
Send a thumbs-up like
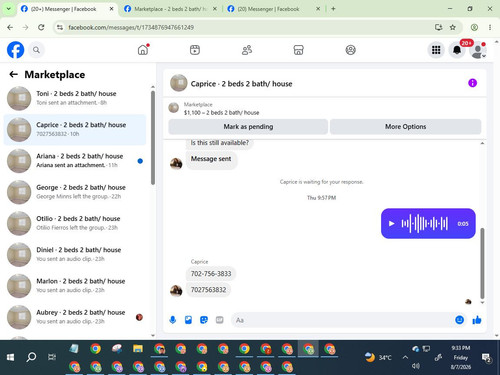(x=477, y=320)
